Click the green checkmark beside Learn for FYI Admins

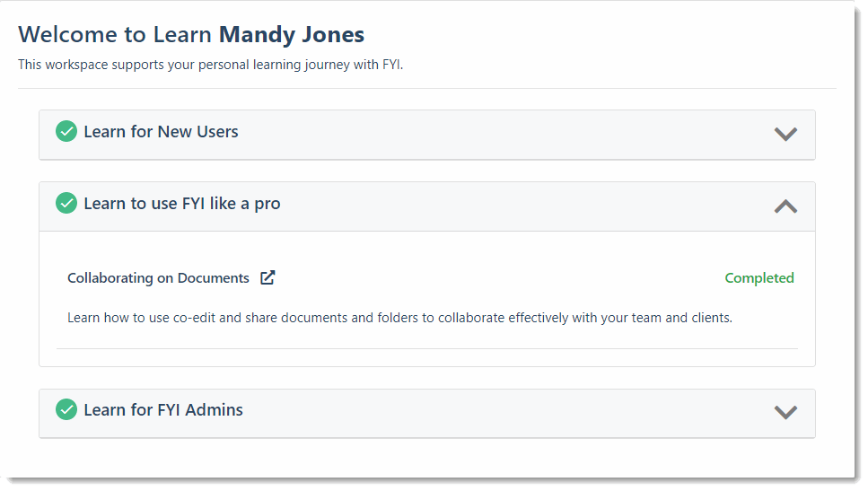[66, 409]
